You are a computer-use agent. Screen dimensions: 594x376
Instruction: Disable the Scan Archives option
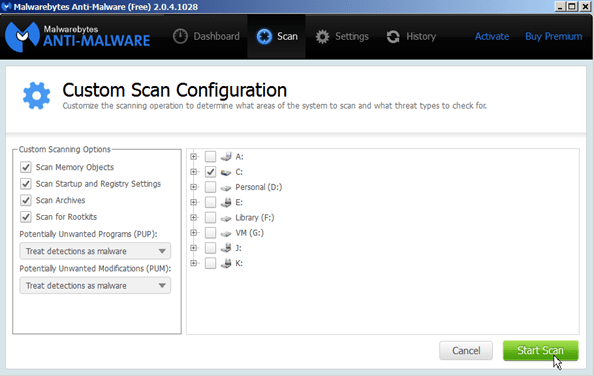click(x=26, y=200)
